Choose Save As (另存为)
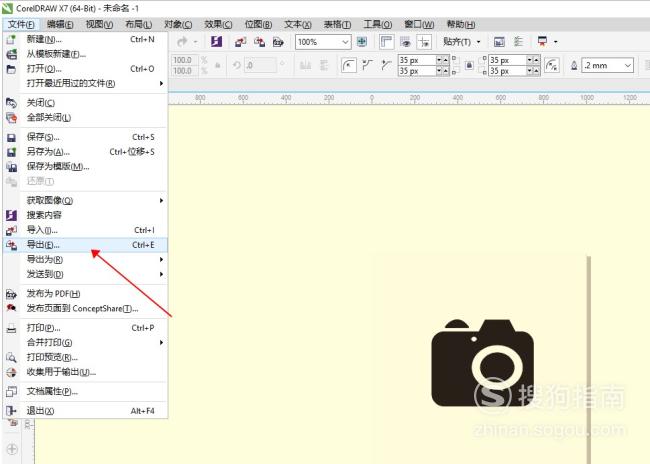This screenshot has height=464, width=650. pyautogui.click(x=85, y=152)
